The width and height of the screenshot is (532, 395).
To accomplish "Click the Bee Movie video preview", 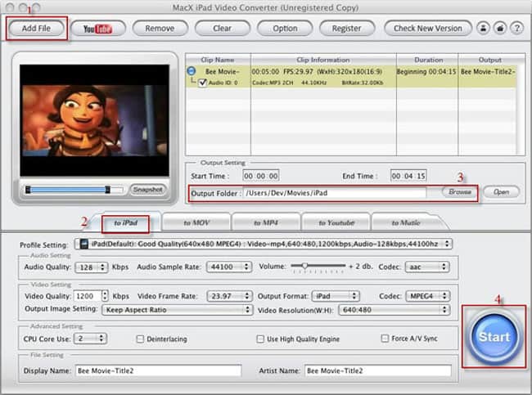I will [x=94, y=120].
